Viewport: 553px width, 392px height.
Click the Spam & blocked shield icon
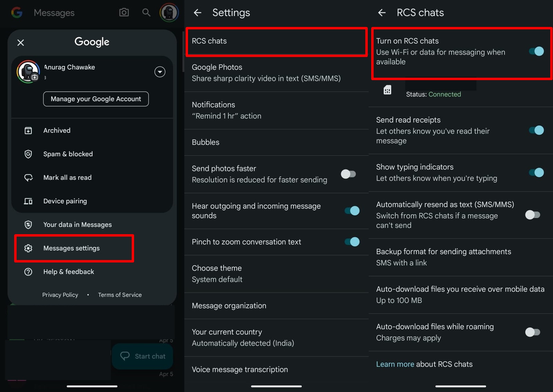[29, 154]
